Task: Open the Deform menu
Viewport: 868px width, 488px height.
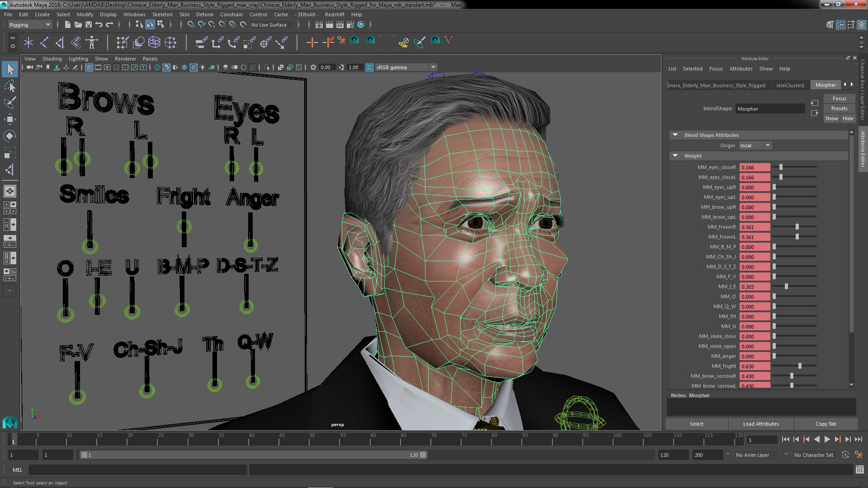Action: [204, 14]
